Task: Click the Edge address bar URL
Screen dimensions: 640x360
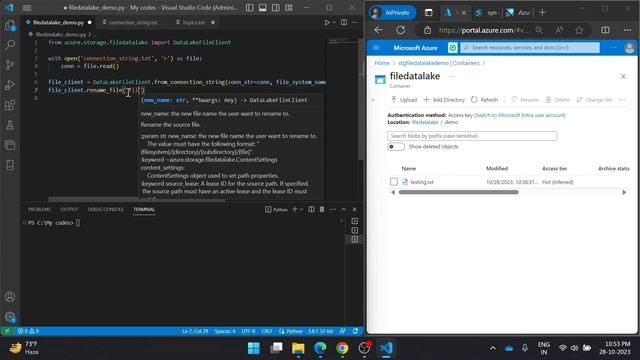Action: (483, 30)
